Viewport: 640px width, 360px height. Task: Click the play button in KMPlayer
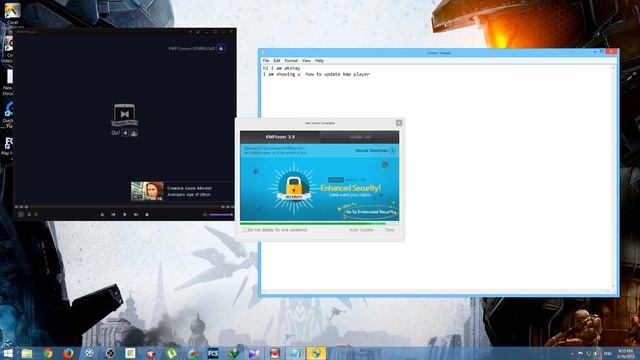tap(124, 214)
